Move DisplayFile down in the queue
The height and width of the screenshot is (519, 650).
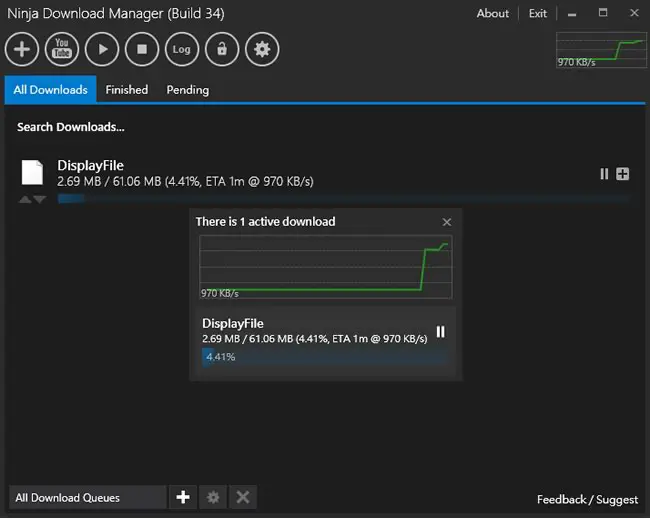[40, 200]
